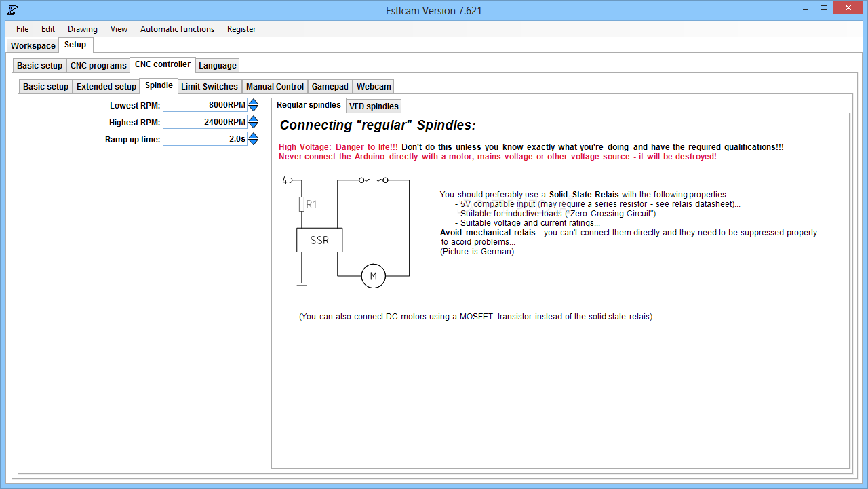The height and width of the screenshot is (489, 868).
Task: Click the 'Estlcam Version 7.621' window title
Action: [433, 11]
